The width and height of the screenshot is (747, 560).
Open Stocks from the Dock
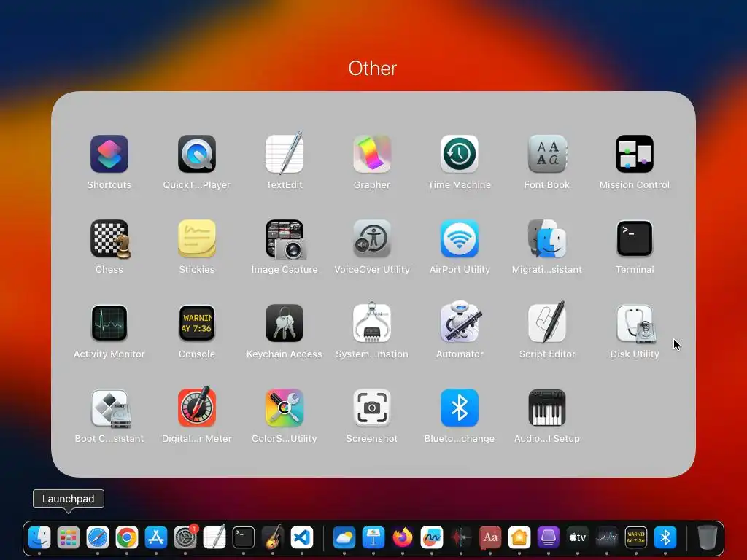606,538
